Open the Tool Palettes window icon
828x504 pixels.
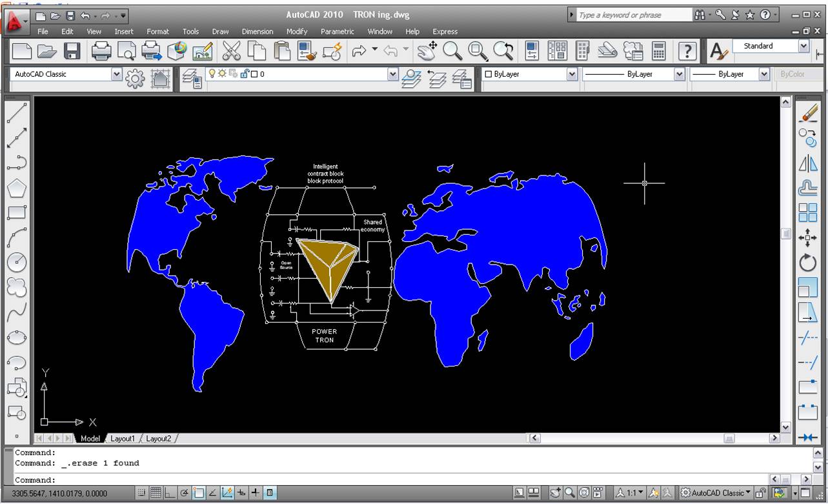click(x=582, y=50)
